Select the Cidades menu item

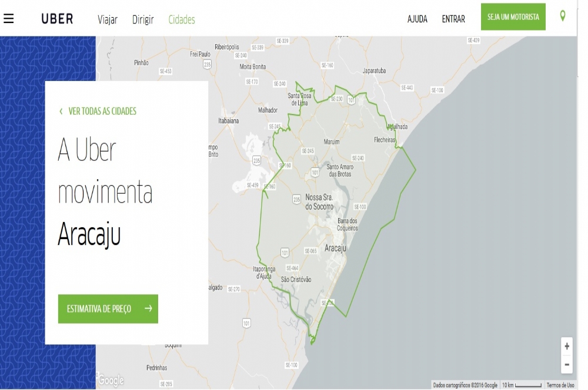pyautogui.click(x=182, y=19)
